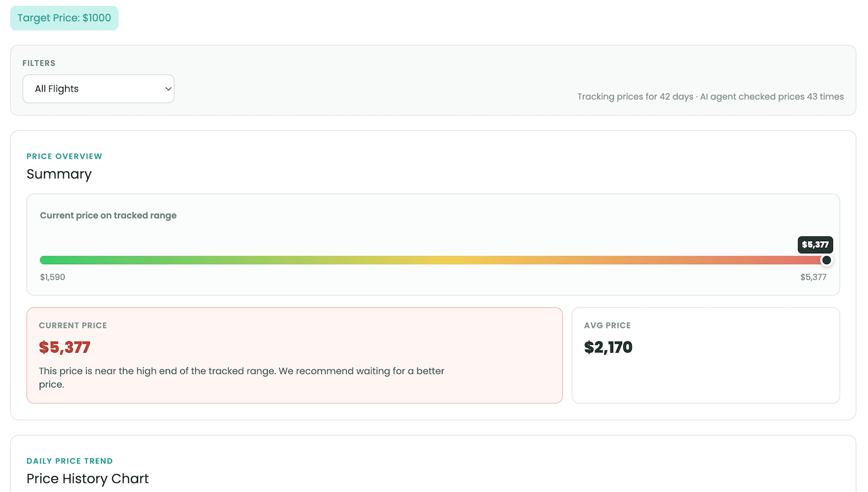
Task: Click the FILTERS label
Action: [39, 63]
